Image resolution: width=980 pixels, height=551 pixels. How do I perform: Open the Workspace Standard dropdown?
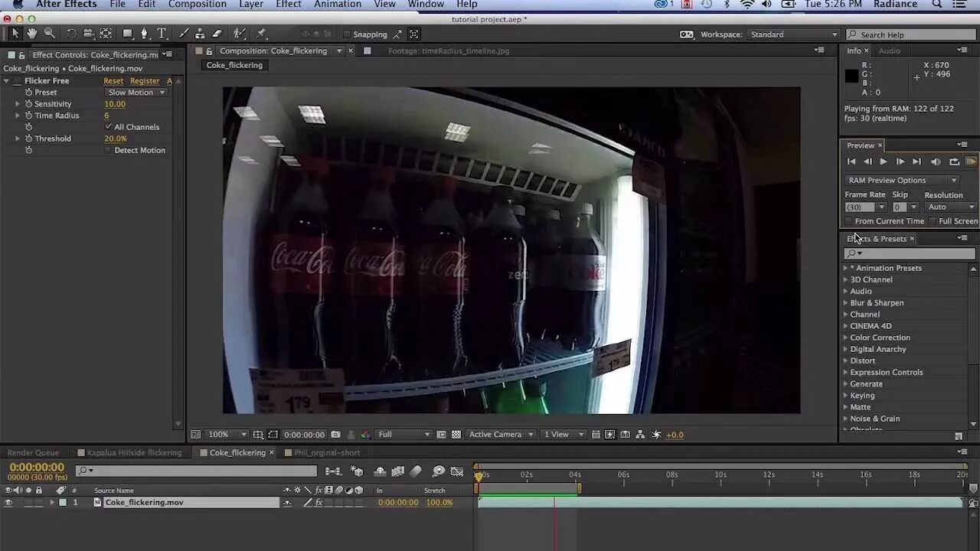(793, 34)
